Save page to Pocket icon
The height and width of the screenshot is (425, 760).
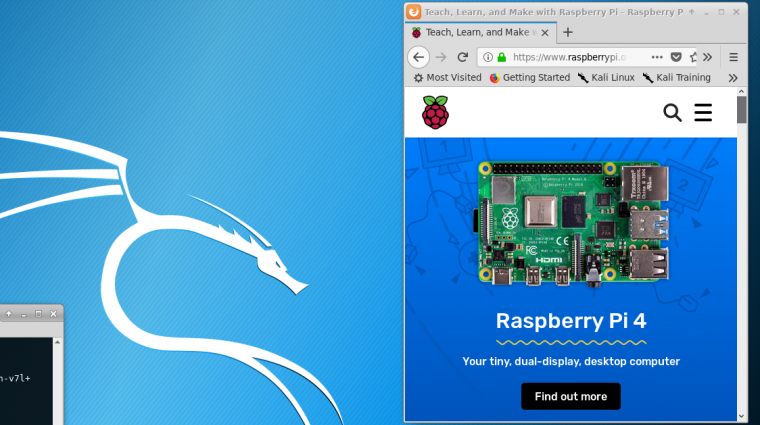(x=676, y=57)
